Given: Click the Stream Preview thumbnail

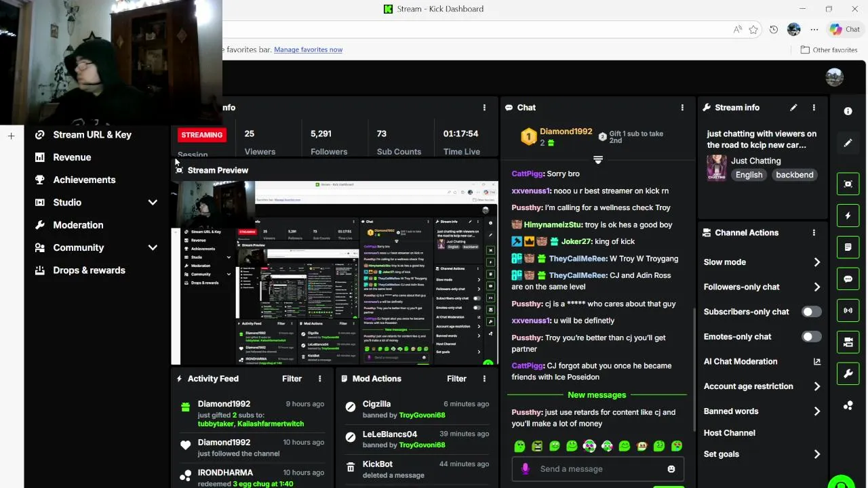Looking at the screenshot, I should click(335, 272).
